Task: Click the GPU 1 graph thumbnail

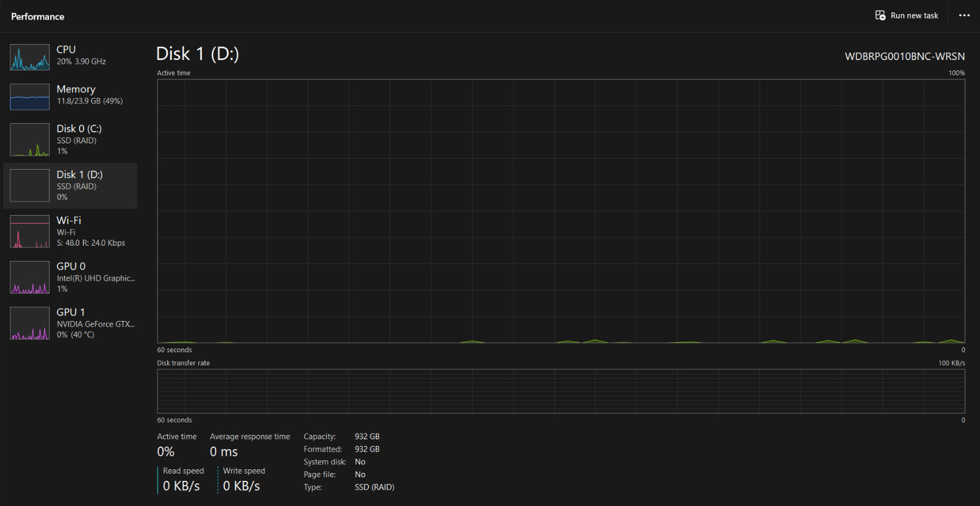Action: pyautogui.click(x=29, y=323)
